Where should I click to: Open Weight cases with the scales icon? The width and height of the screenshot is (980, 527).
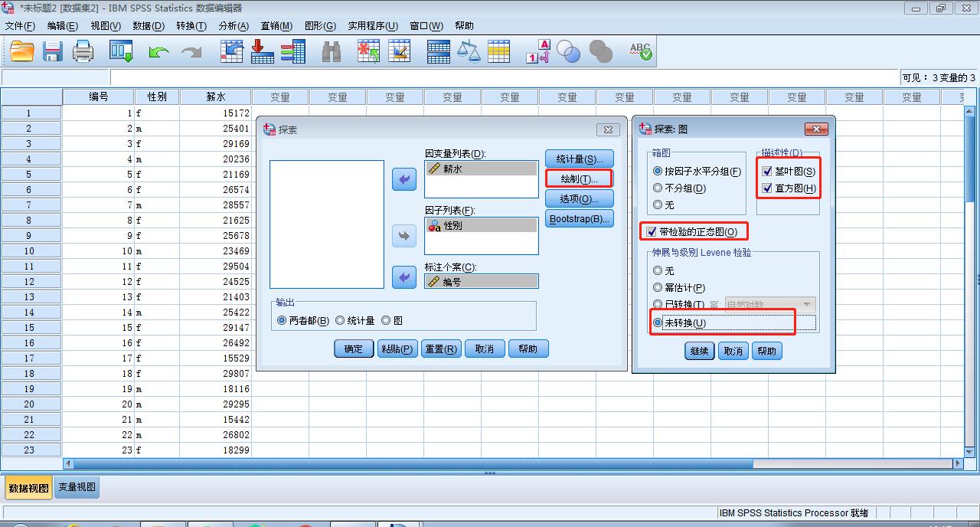click(x=469, y=51)
